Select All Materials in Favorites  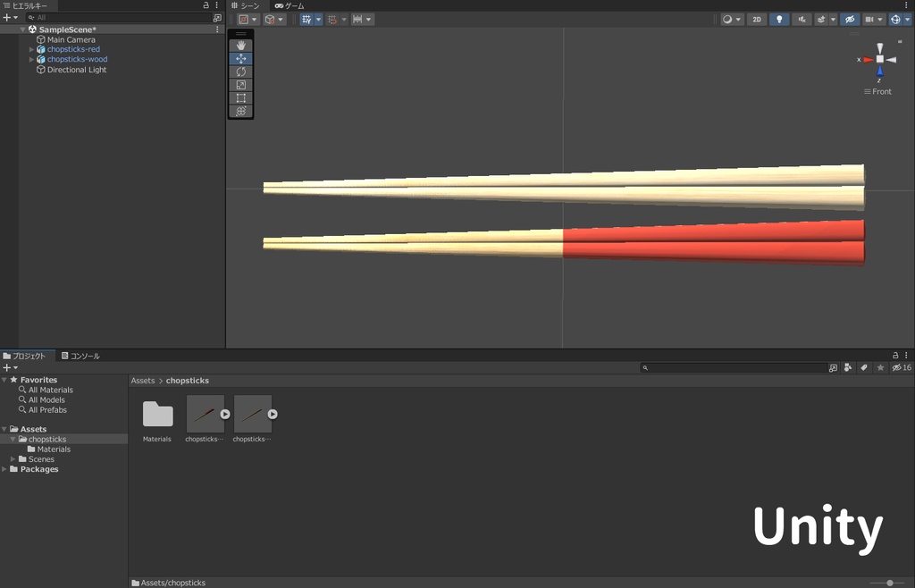point(51,390)
